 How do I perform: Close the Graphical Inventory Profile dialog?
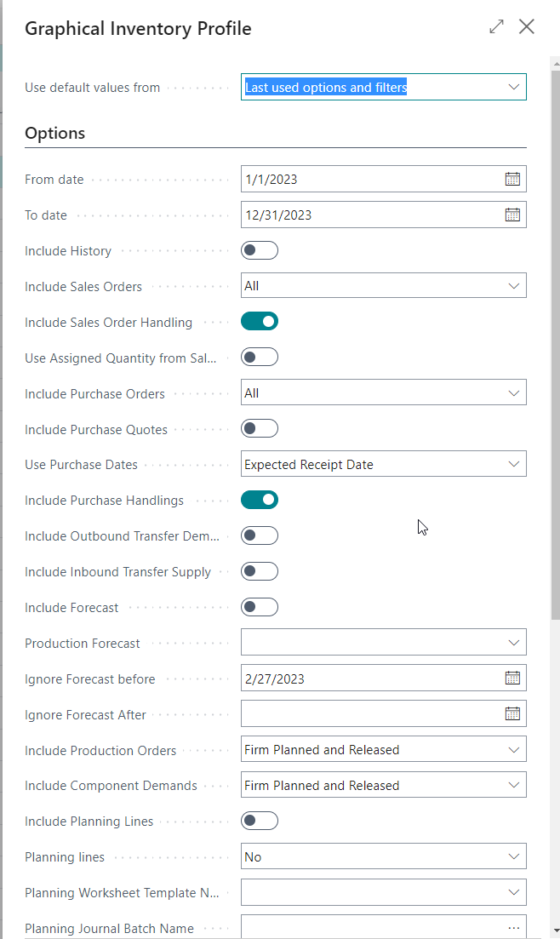(527, 26)
